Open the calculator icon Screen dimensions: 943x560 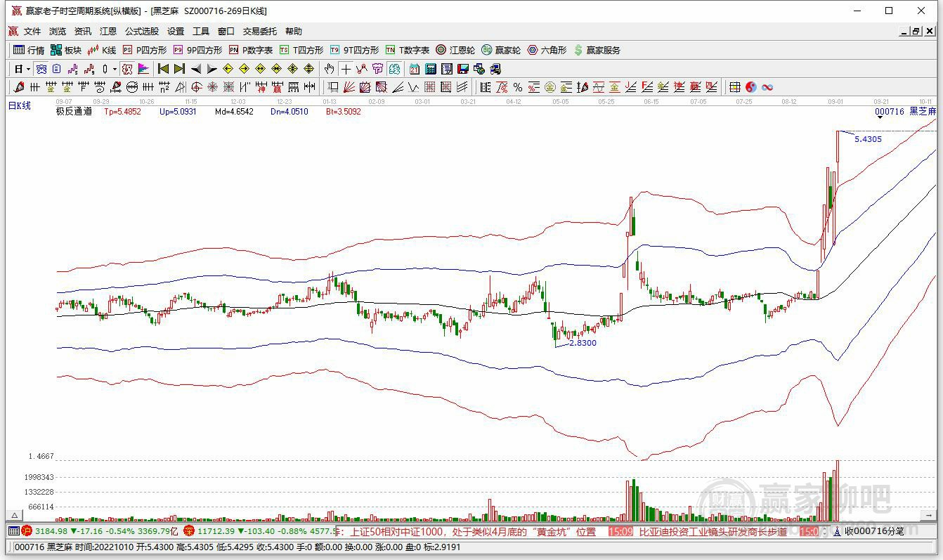pos(430,69)
